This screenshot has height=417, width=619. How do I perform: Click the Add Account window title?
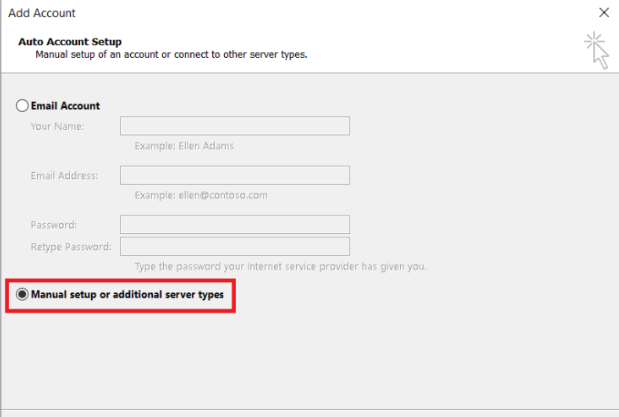(x=42, y=13)
